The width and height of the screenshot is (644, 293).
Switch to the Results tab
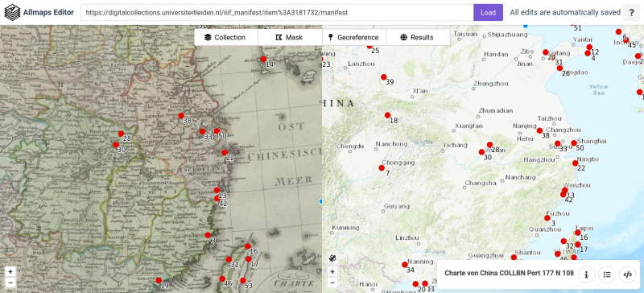coord(418,37)
